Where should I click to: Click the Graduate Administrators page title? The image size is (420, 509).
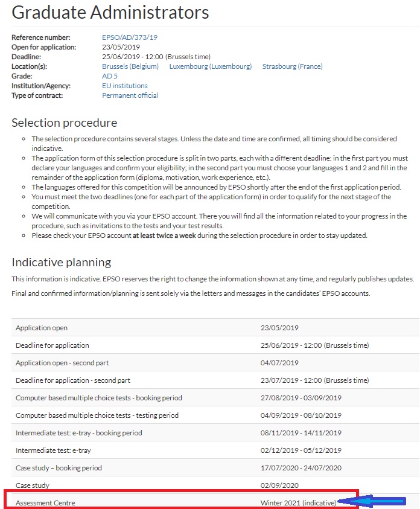(110, 12)
